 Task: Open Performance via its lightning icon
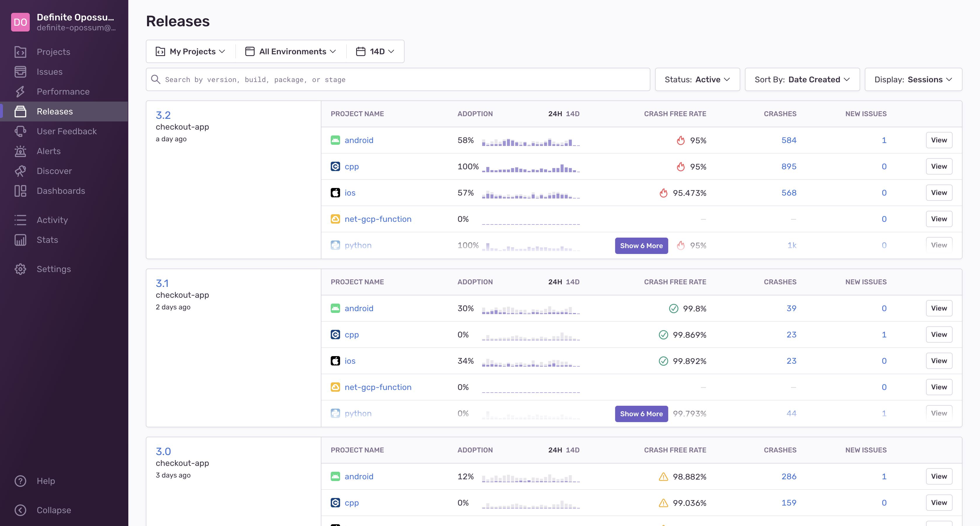click(20, 91)
